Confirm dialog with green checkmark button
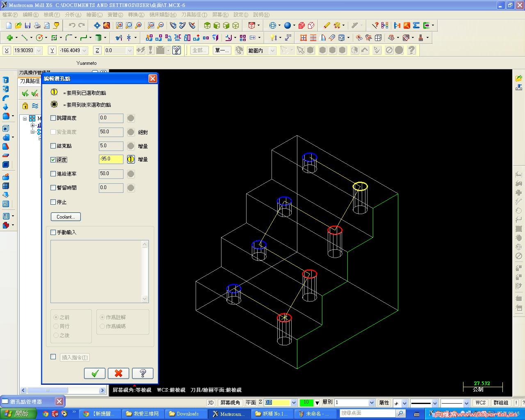The image size is (525, 420). 95,373
